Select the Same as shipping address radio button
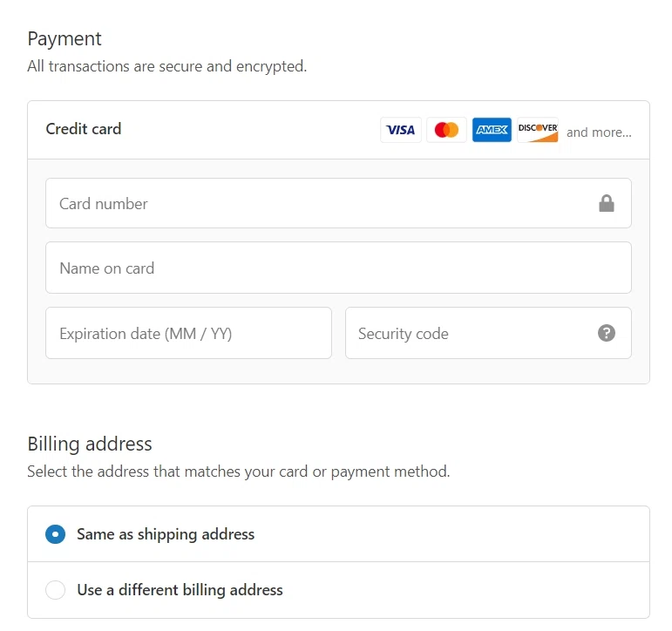The height and width of the screenshot is (631, 672). point(55,534)
